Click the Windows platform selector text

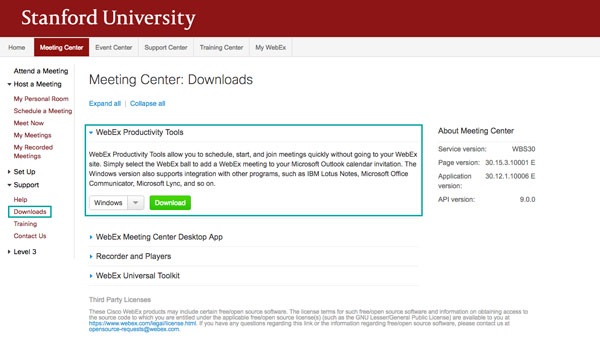coord(108,203)
